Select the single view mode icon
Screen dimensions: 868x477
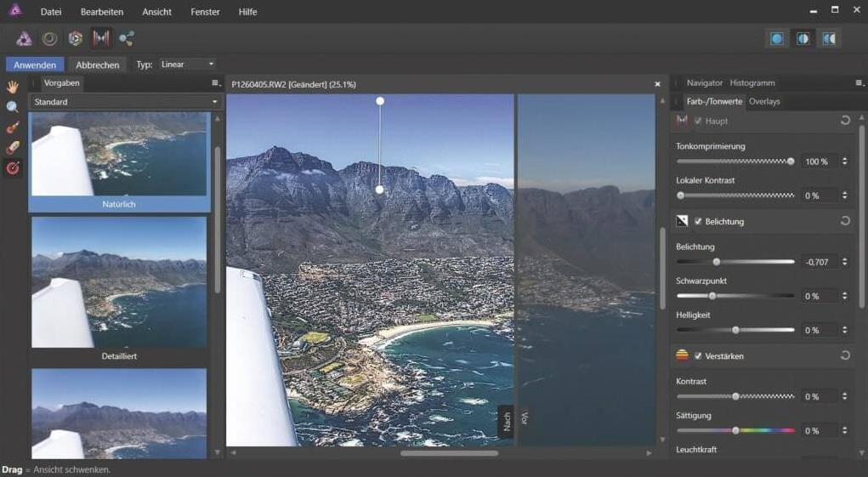[x=777, y=39]
